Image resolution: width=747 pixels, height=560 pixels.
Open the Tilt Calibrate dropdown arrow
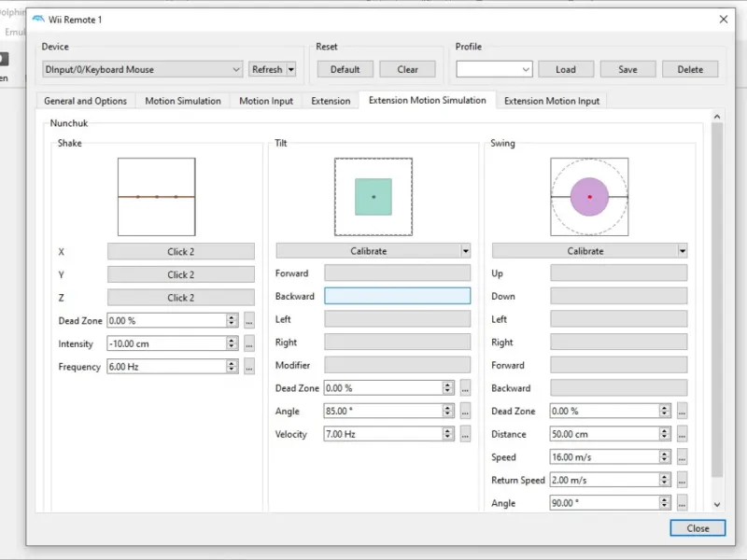pyautogui.click(x=465, y=251)
